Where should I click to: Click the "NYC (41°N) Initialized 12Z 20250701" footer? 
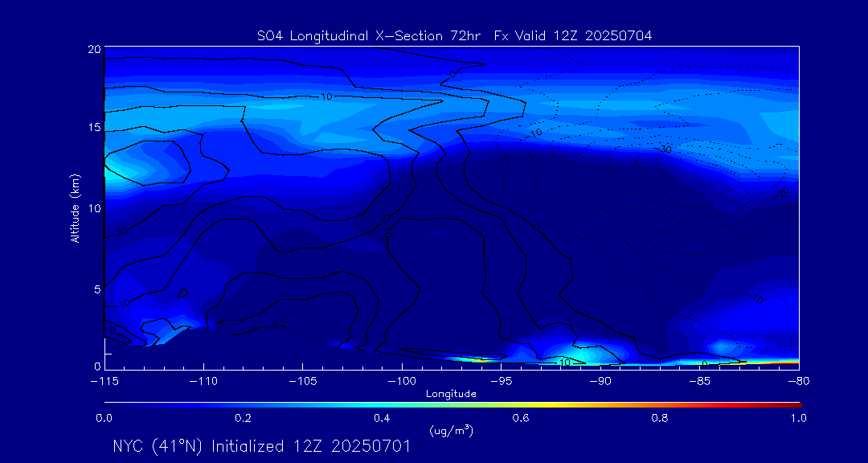(x=262, y=446)
